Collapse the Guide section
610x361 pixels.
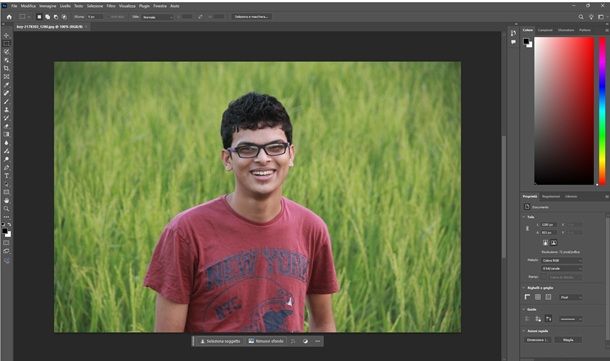pyautogui.click(x=524, y=310)
